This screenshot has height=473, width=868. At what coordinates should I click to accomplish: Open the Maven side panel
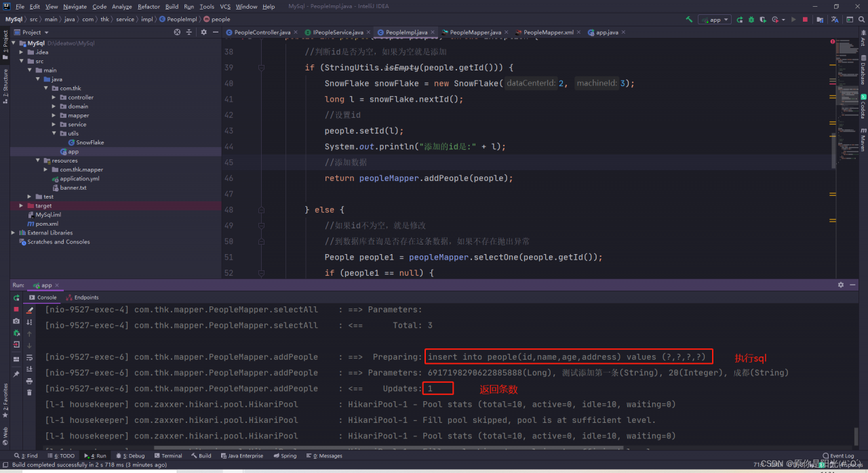(863, 140)
